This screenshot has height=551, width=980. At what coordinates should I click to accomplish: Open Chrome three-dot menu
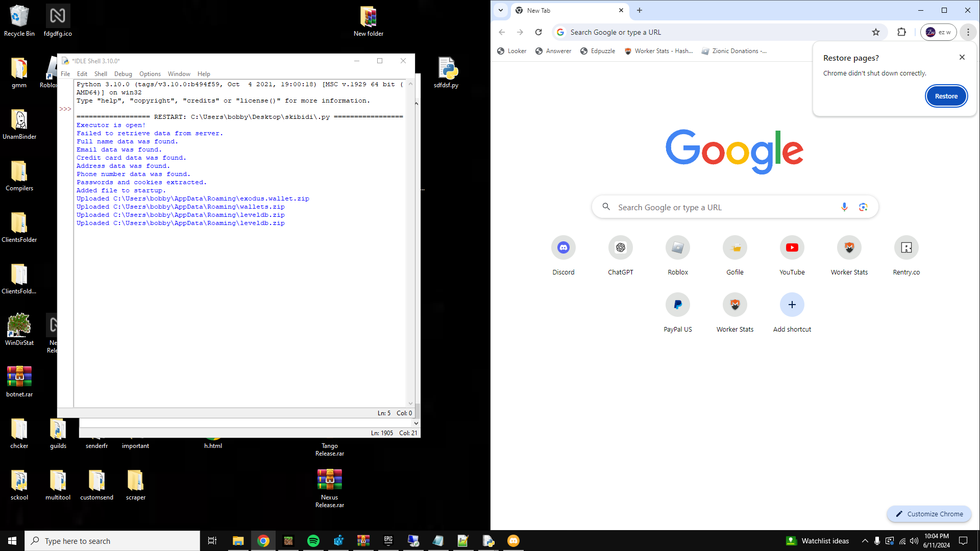tap(968, 32)
